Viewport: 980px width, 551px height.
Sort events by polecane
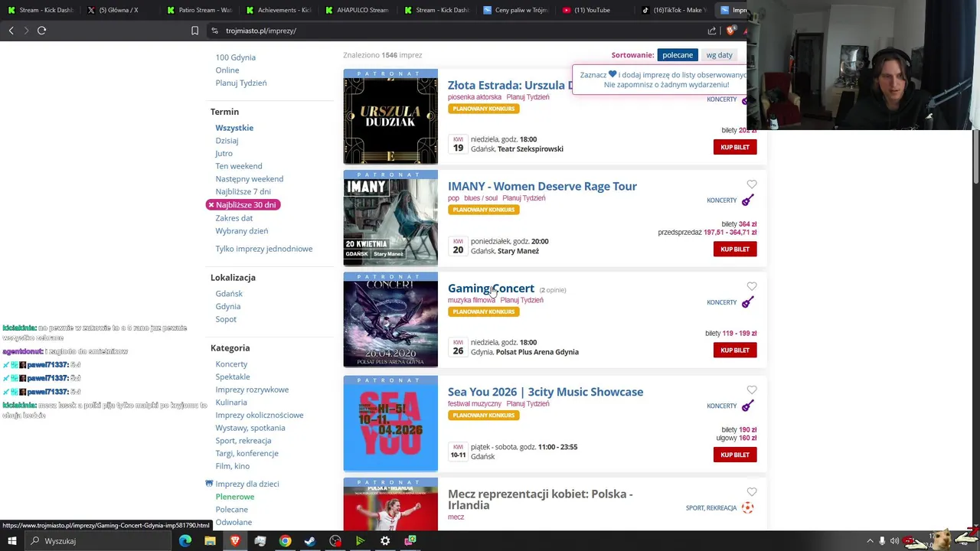click(x=678, y=55)
